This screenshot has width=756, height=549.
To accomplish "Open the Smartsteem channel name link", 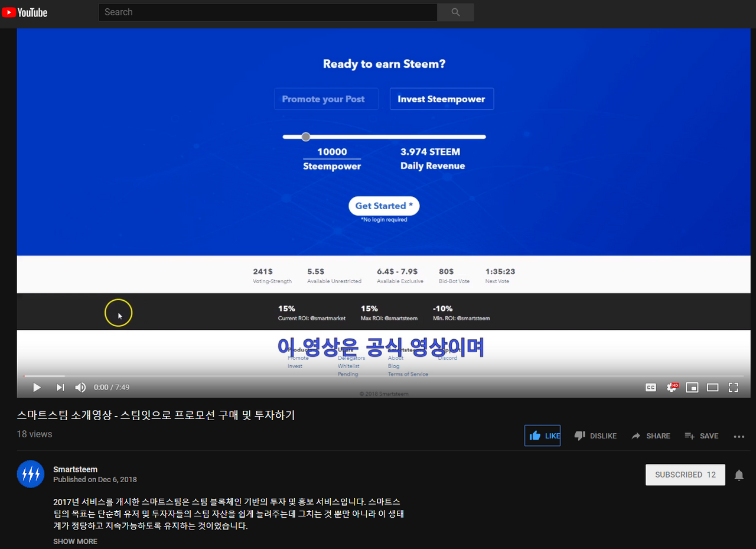I will click(x=75, y=469).
